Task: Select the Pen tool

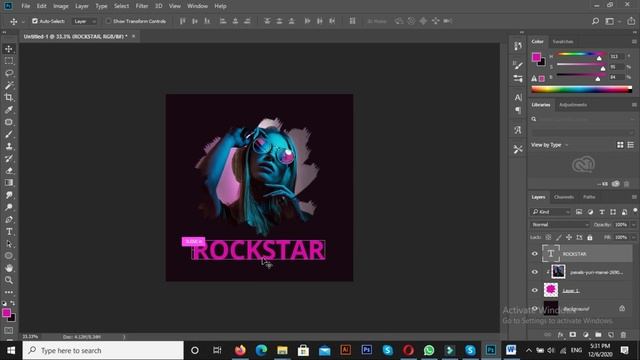Action: [9, 220]
